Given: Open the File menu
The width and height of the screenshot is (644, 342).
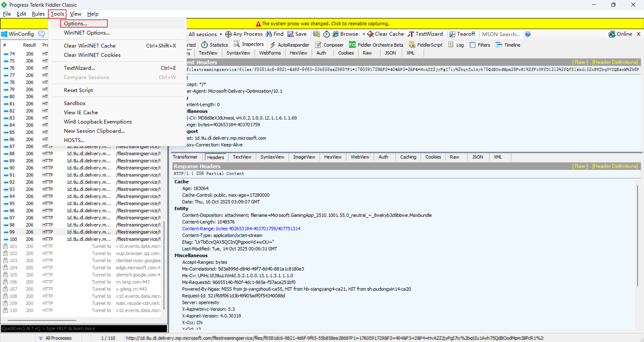Looking at the screenshot, I should (7, 14).
